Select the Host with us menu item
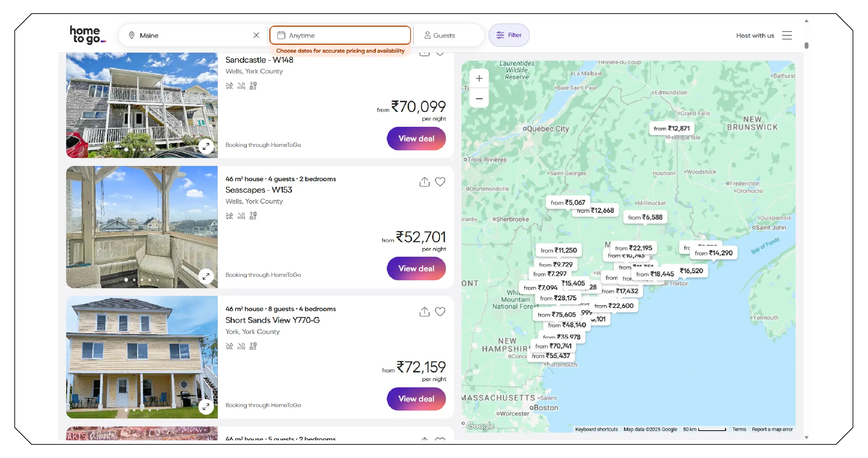Viewport: 868px width, 458px height. 755,35
